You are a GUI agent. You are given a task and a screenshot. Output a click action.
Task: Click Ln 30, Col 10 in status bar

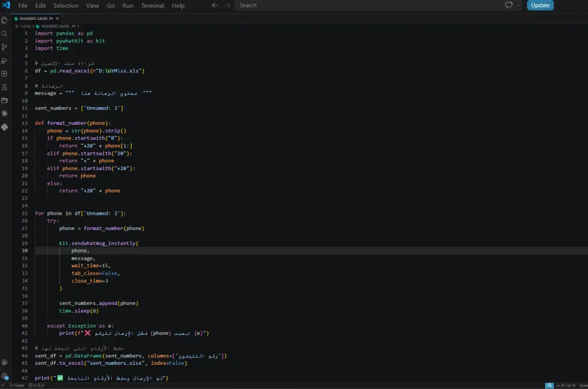[x=566, y=385]
